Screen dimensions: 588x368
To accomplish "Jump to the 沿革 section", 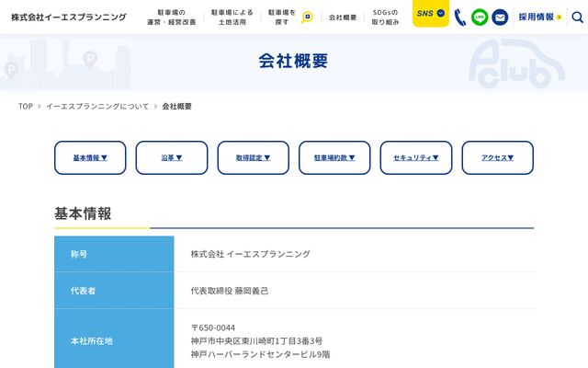I will click(x=172, y=157).
